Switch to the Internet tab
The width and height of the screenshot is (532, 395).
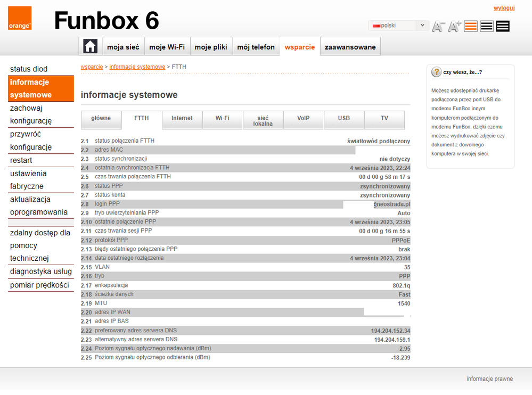click(182, 119)
